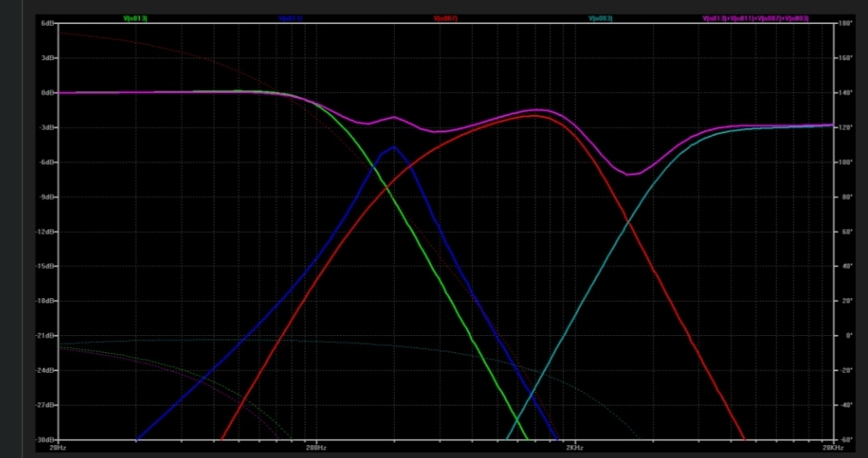Click the 100° label on the phase axis
The height and width of the screenshot is (458, 868).
(x=846, y=162)
